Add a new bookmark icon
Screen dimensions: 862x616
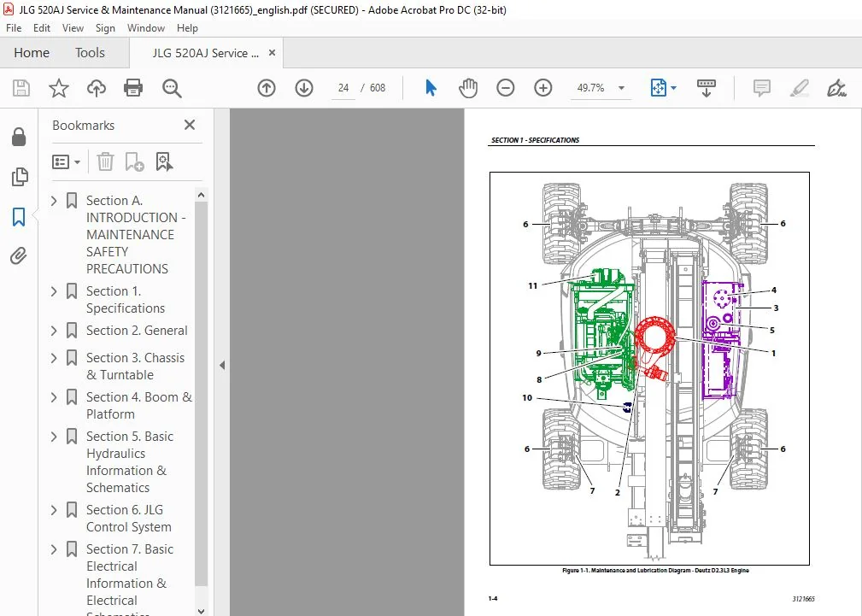pyautogui.click(x=134, y=161)
